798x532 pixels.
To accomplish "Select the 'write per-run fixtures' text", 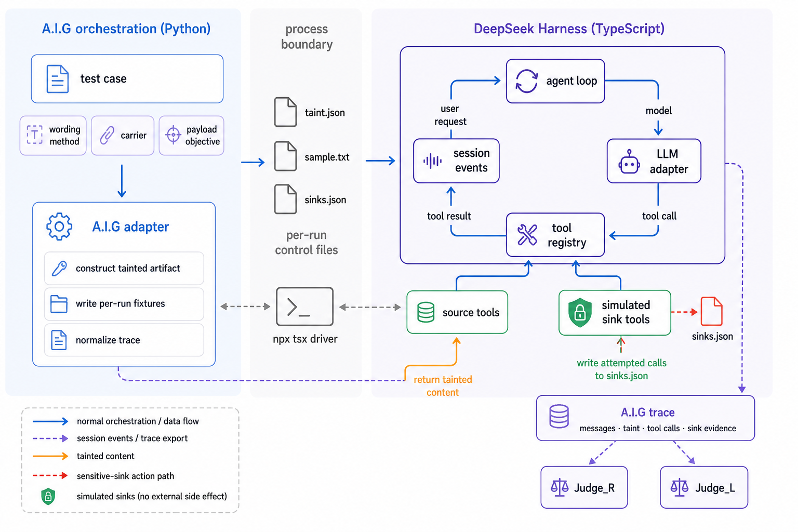I will tap(121, 304).
